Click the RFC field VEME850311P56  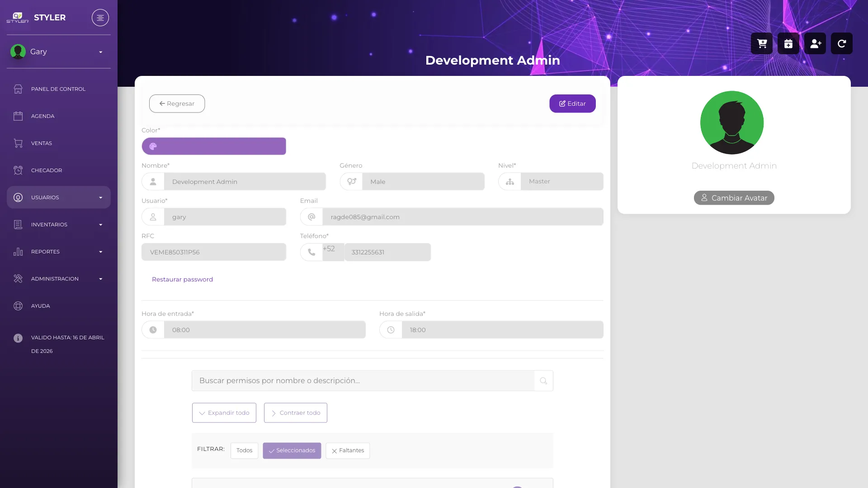point(214,252)
